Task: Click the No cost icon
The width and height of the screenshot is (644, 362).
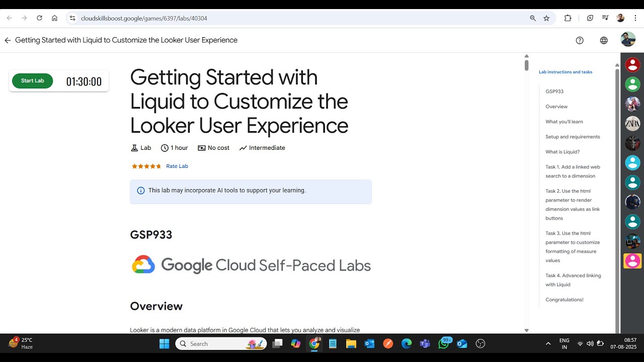Action: pyautogui.click(x=202, y=148)
